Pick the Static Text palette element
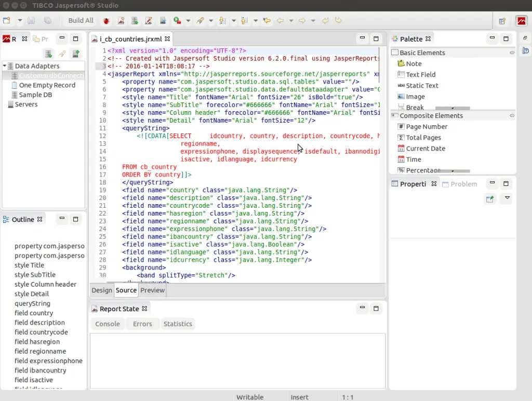Screen dimensions: 532x401 pyautogui.click(x=422, y=86)
